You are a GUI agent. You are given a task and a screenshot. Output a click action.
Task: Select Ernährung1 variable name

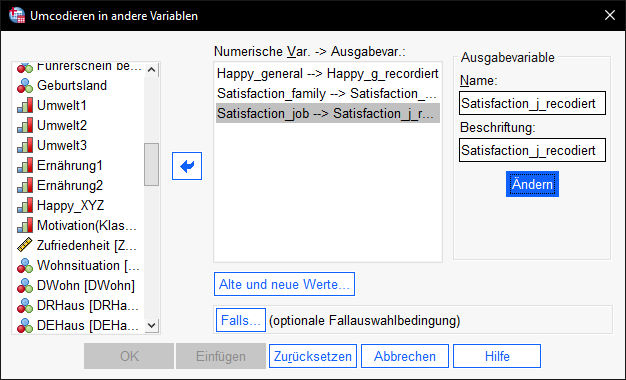click(70, 165)
